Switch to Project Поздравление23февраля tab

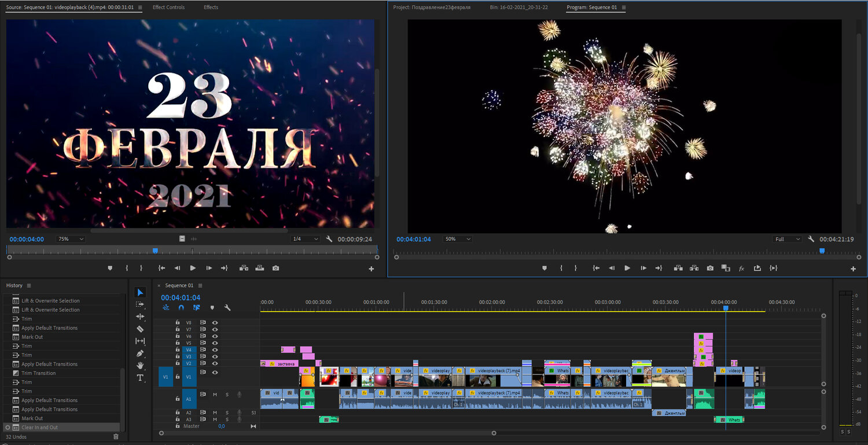point(432,8)
